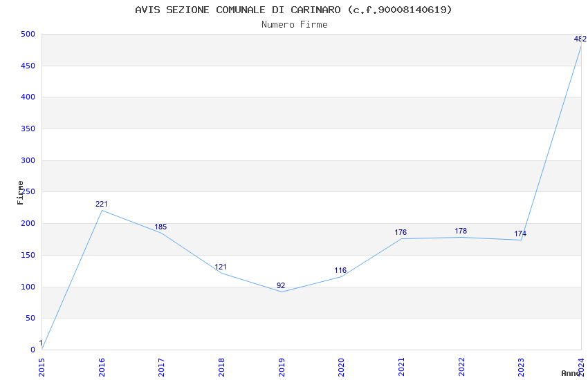Click the x-axis year label 2018
This screenshot has width=588, height=380.
tap(221, 368)
